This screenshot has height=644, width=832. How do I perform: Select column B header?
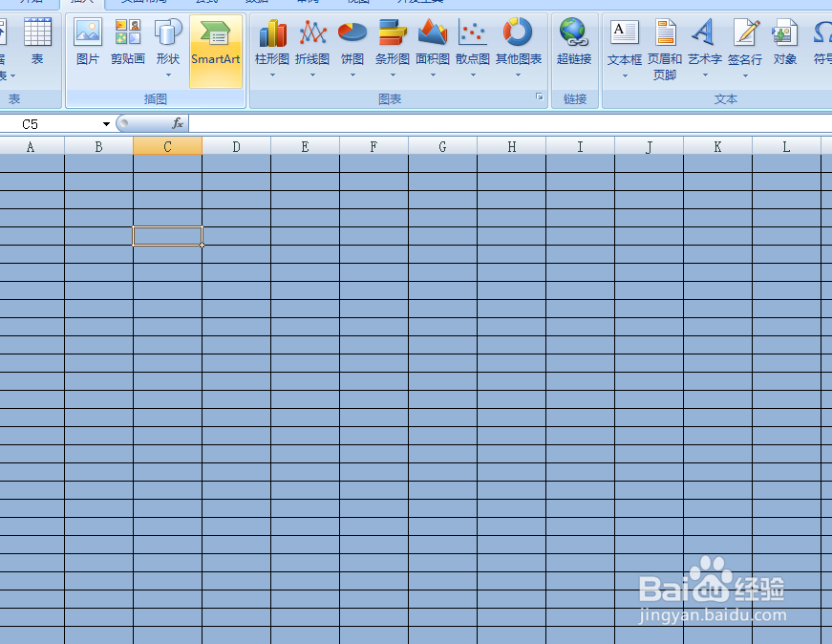pos(98,146)
